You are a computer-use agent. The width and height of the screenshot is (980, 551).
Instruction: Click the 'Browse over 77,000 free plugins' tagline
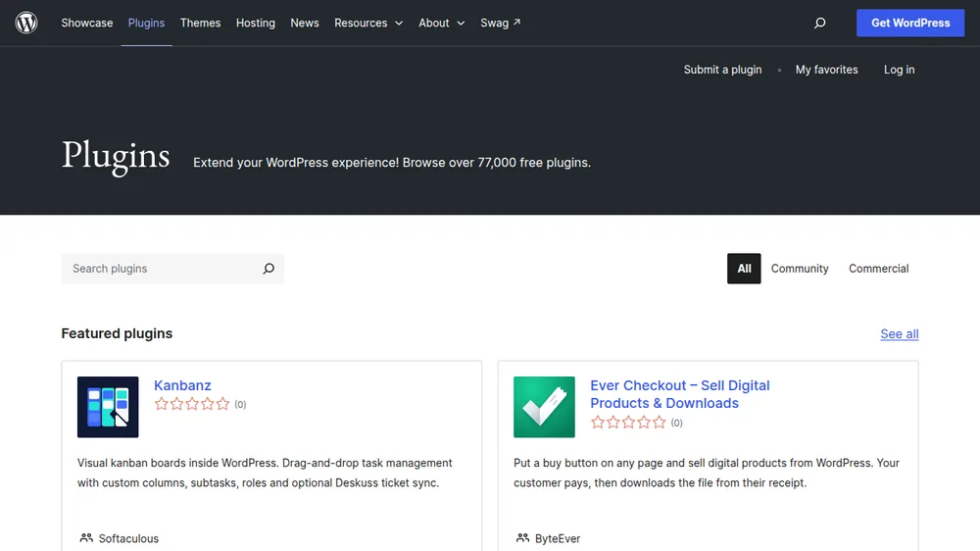[497, 163]
